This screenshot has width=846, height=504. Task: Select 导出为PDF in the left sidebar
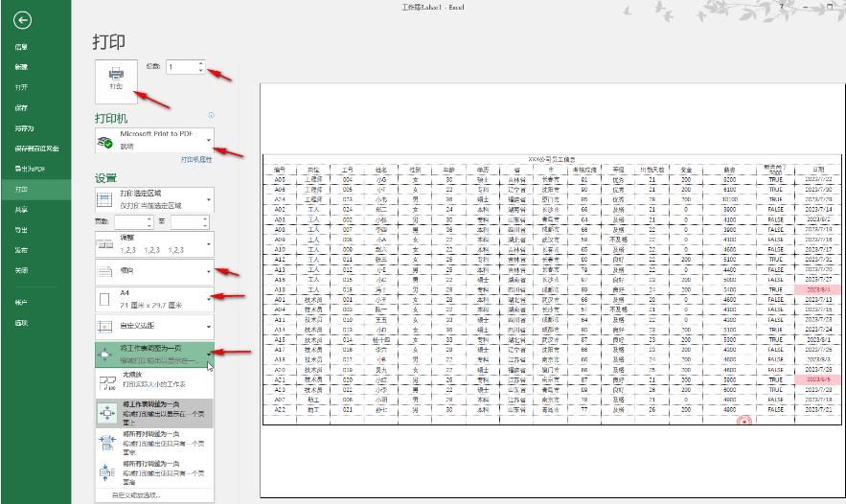point(29,169)
